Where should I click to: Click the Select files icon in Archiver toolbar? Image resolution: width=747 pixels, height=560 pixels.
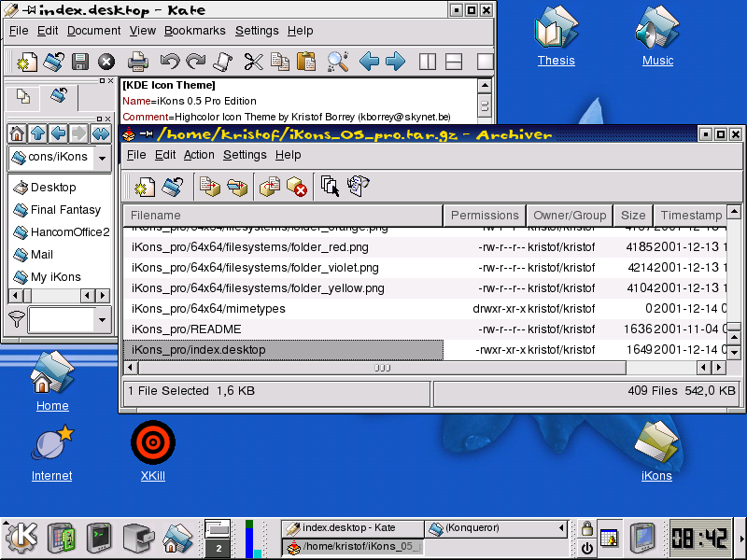coord(330,186)
